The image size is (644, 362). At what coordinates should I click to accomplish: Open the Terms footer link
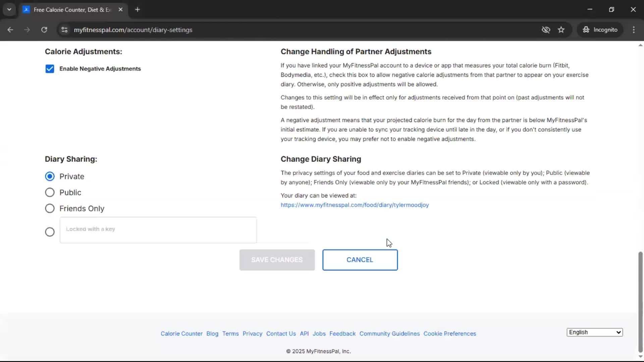(230, 334)
